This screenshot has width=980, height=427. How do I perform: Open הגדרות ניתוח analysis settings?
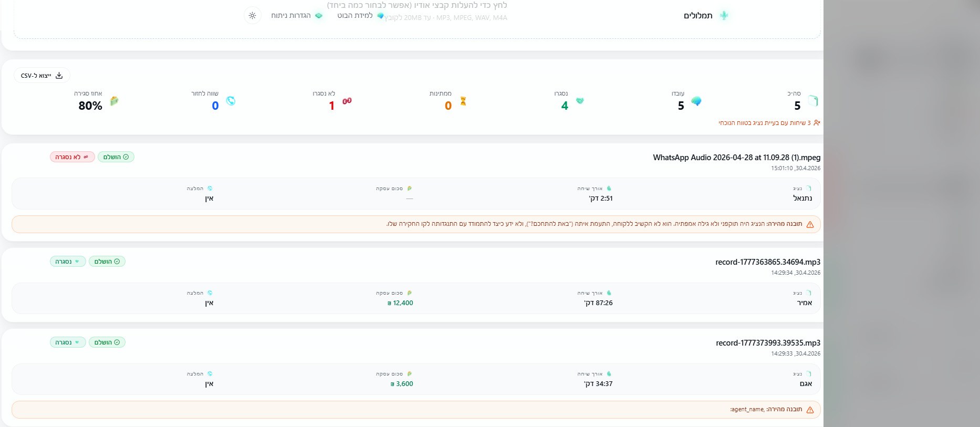tap(297, 16)
